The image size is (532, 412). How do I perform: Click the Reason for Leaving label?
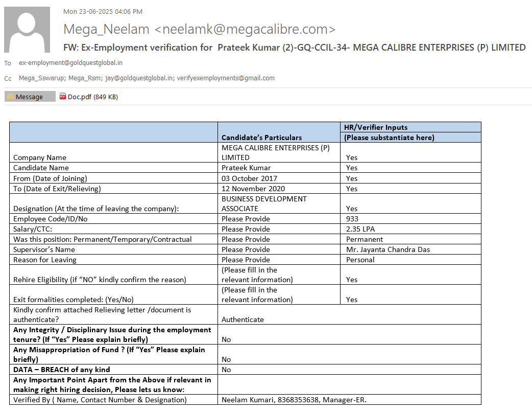(x=45, y=260)
